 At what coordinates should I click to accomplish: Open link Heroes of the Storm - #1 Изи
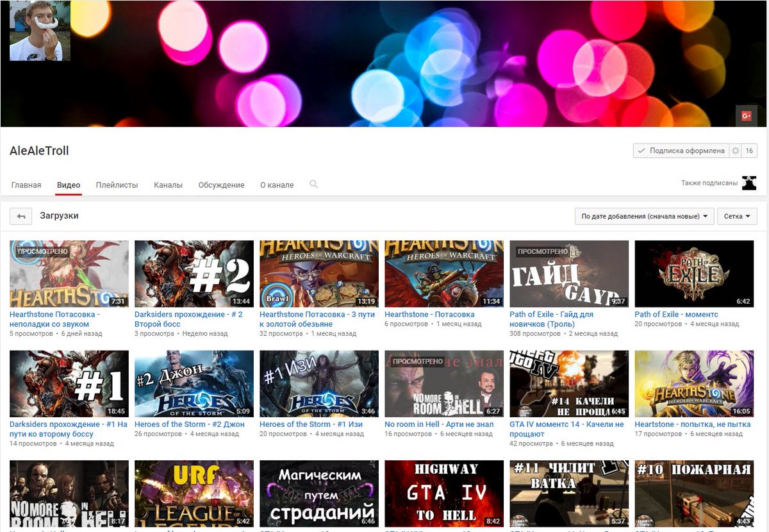[x=311, y=424]
